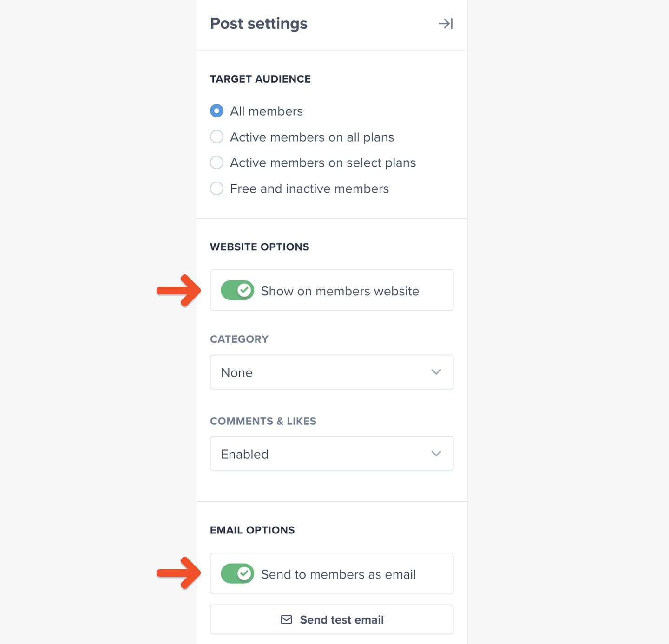Click the chevron icon in Comments & Likes field
The image size is (669, 644).
tap(436, 454)
